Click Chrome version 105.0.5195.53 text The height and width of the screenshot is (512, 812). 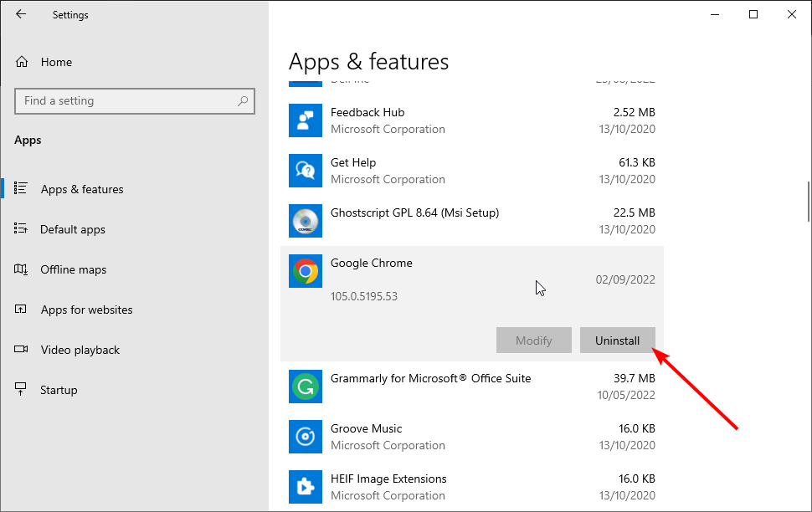(x=364, y=297)
